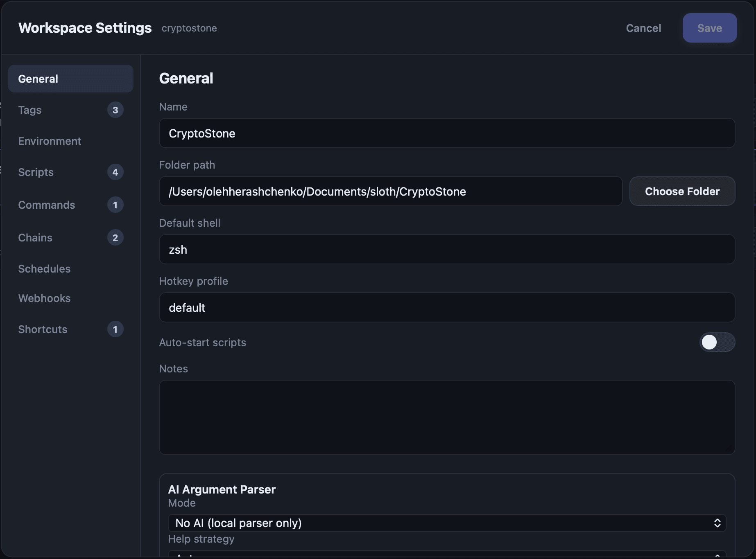Open the AI Argument Parser Mode dropdown

coord(446,523)
